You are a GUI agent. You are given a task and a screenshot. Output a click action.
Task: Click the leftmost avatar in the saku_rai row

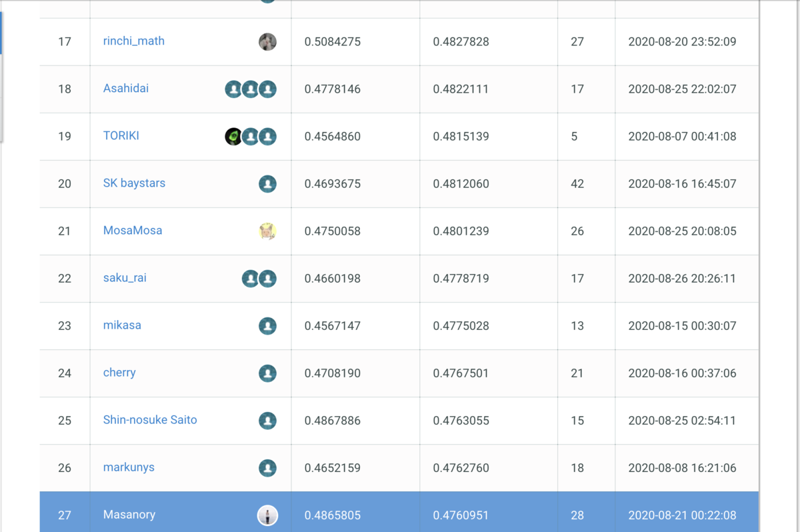[x=251, y=279]
